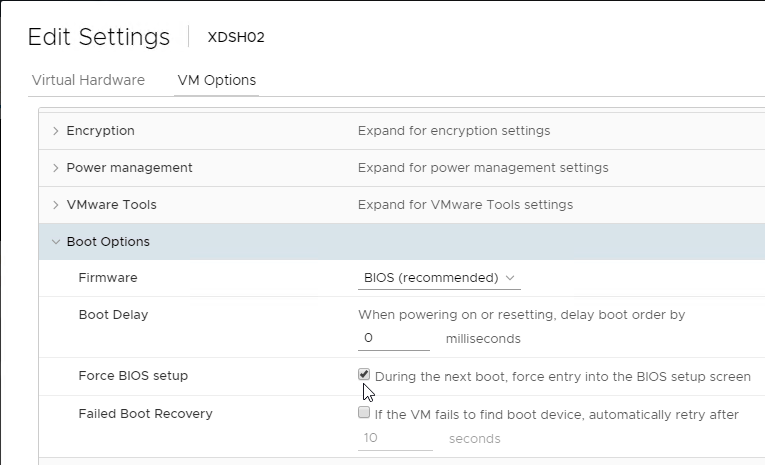Uncheck the Force BIOS setup checkbox
This screenshot has height=465, width=765.
[x=364, y=374]
